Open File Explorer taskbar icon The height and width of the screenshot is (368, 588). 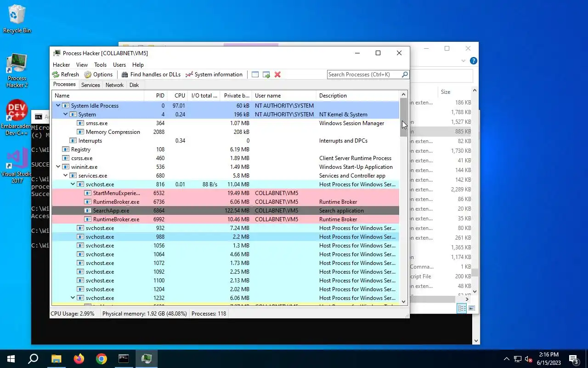56,358
